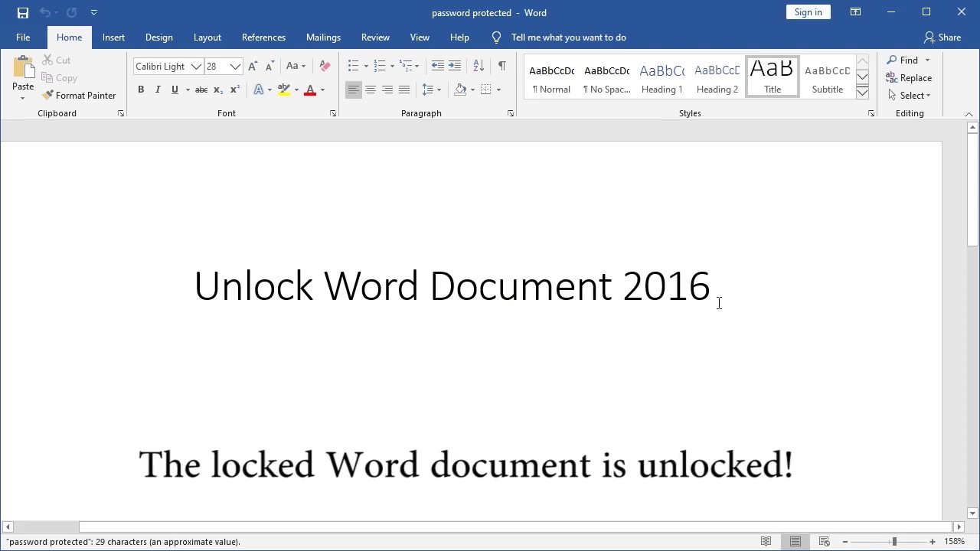The image size is (980, 551).
Task: Activate the Format Painter
Action: click(79, 96)
